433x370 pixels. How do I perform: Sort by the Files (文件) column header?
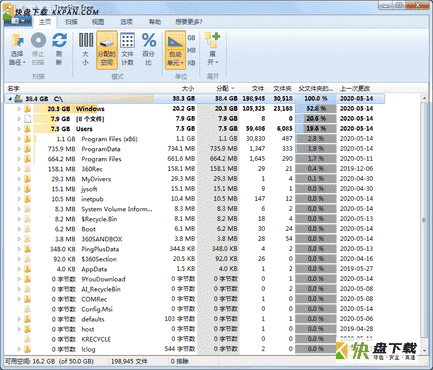point(253,88)
